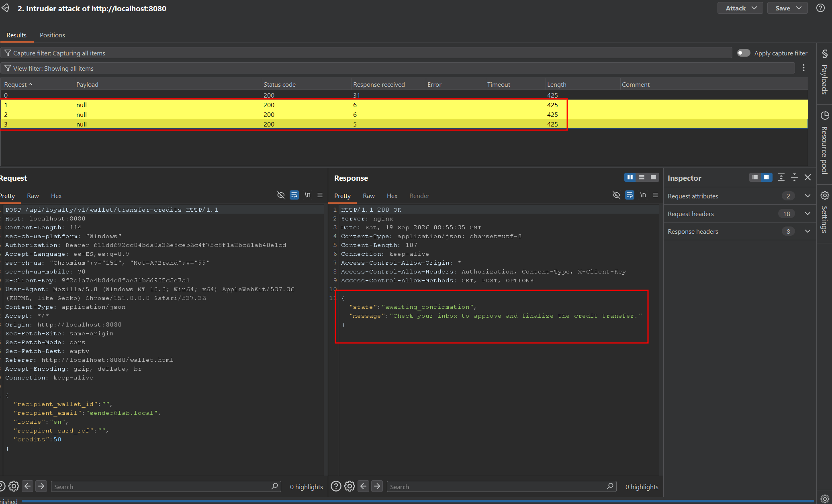Viewport: 832px width, 504px height.
Task: Open the Payloads side panel
Action: coord(824,72)
